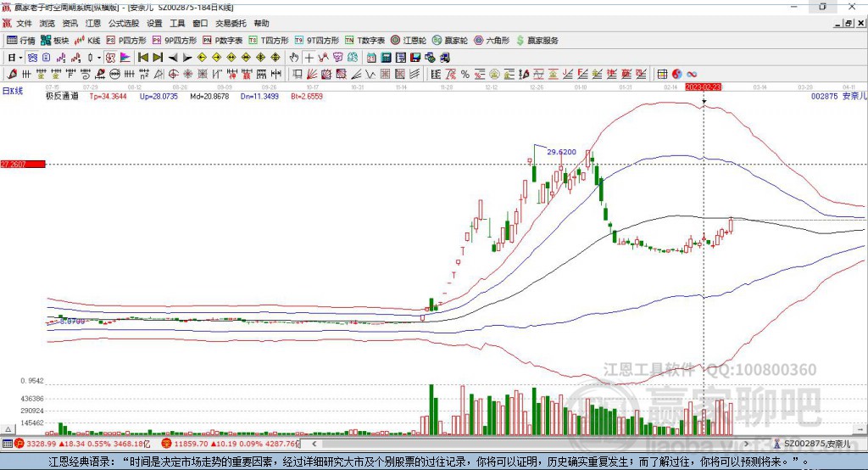This screenshot has width=868, height=470.
Task: Open the T四方形 tool
Action: pyautogui.click(x=269, y=41)
